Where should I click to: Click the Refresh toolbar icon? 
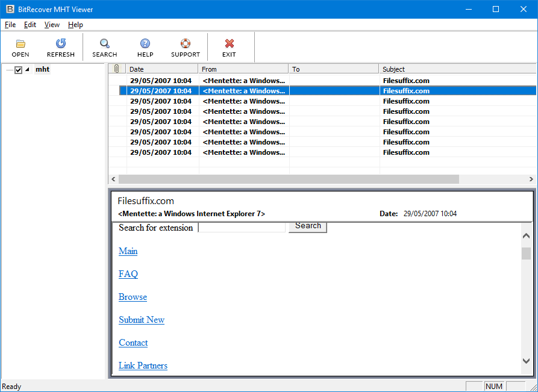click(x=61, y=43)
